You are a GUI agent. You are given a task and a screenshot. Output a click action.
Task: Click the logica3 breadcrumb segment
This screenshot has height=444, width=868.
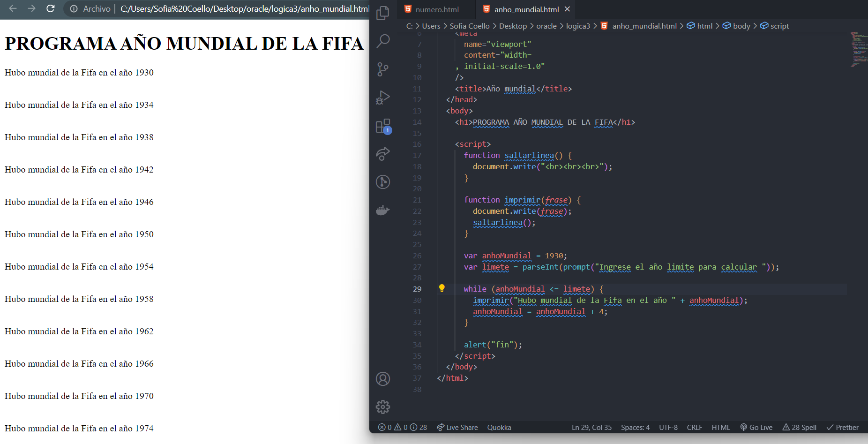(x=578, y=26)
